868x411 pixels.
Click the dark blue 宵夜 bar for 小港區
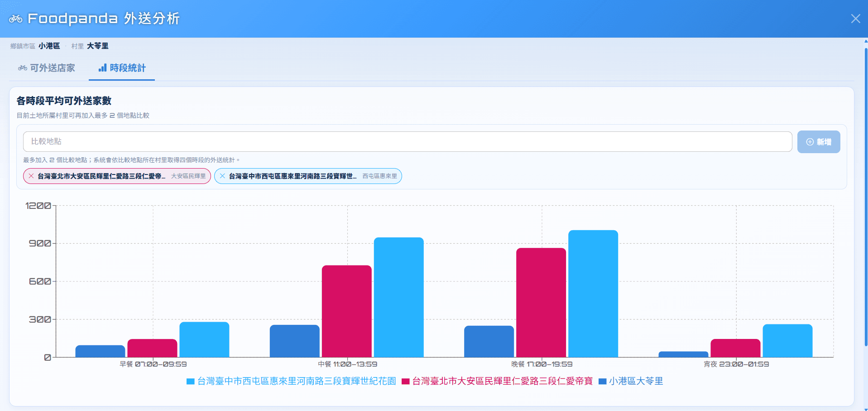[x=683, y=354]
